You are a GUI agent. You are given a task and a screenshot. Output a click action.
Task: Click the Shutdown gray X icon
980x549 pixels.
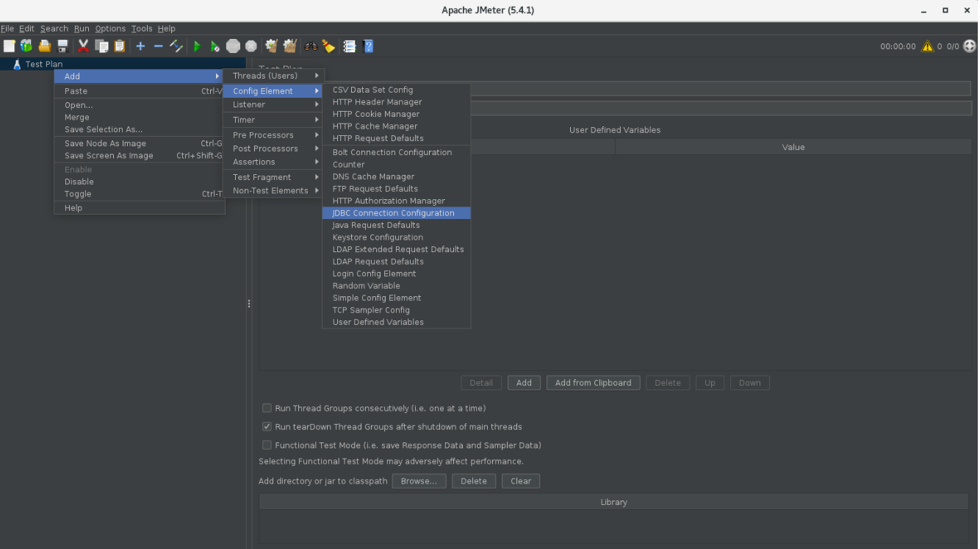pyautogui.click(x=251, y=46)
